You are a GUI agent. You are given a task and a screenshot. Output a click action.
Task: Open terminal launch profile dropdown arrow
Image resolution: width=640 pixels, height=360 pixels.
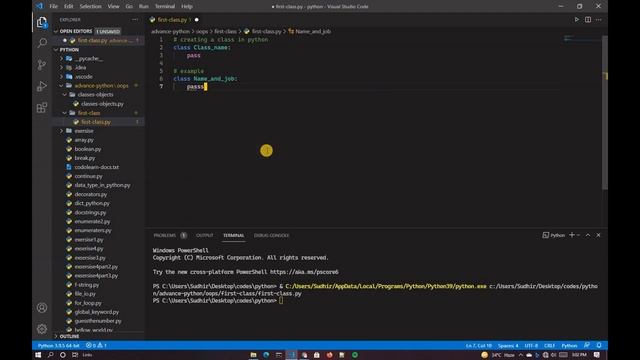[x=578, y=235]
